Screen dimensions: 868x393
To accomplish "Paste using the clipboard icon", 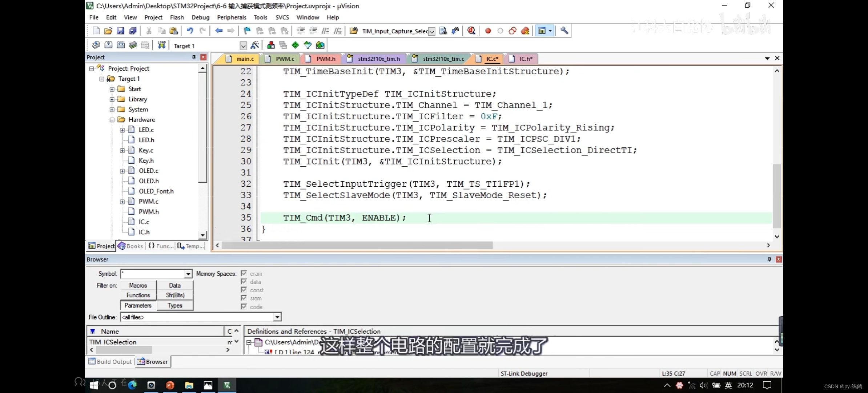I will click(174, 31).
